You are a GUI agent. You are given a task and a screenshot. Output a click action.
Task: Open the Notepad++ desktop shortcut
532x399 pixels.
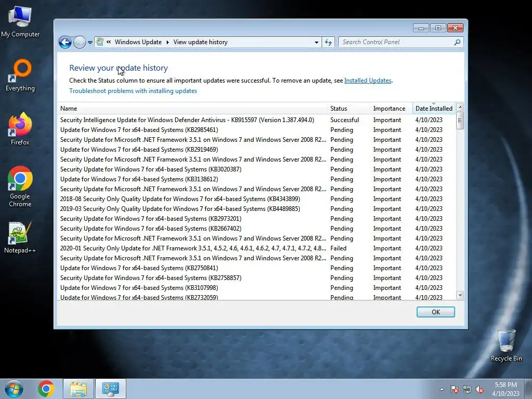(20, 237)
